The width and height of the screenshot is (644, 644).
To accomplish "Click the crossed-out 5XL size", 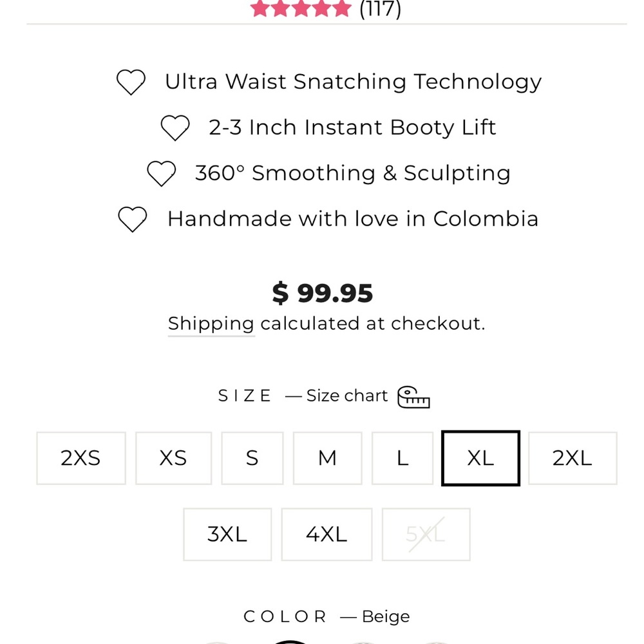I will click(x=426, y=534).
